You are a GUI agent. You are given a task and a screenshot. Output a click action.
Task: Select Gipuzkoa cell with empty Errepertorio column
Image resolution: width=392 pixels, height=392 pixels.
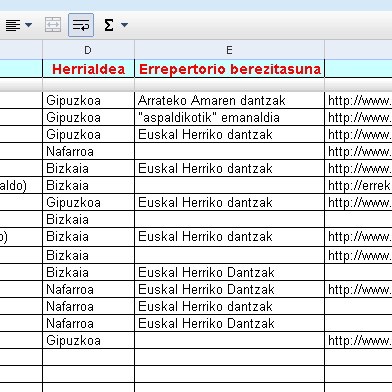[x=88, y=340]
